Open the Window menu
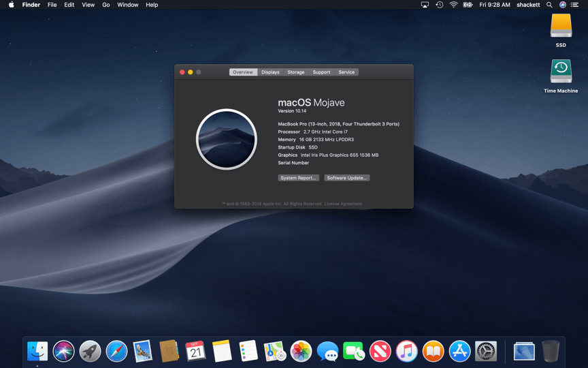The height and width of the screenshot is (368, 588). pyautogui.click(x=128, y=5)
